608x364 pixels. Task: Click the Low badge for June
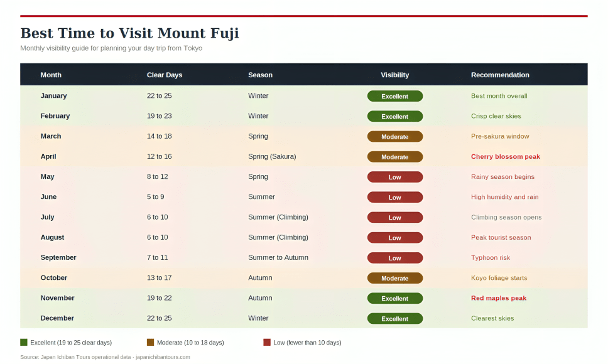coord(394,197)
